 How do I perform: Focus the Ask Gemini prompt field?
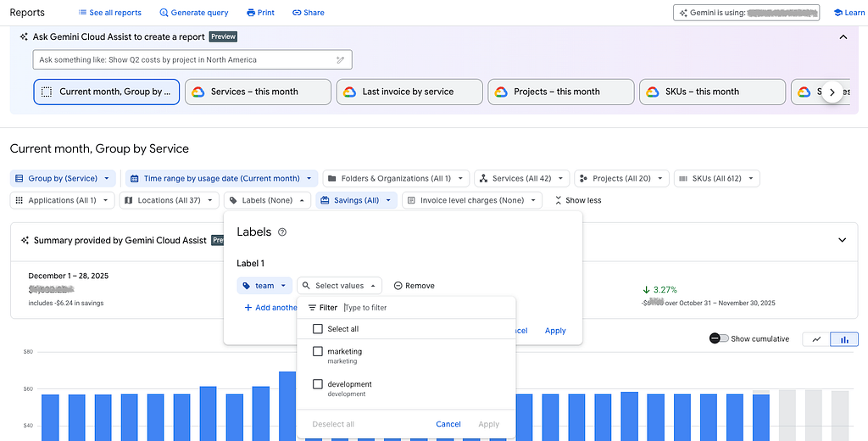pyautogui.click(x=192, y=60)
